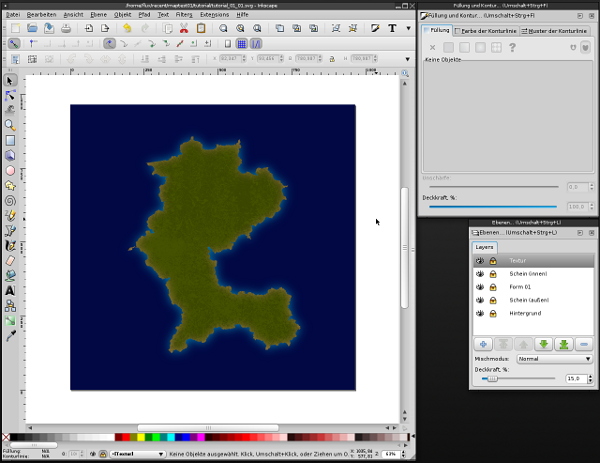
Task: Unlock the Schein (außen) layer
Action: click(x=493, y=300)
